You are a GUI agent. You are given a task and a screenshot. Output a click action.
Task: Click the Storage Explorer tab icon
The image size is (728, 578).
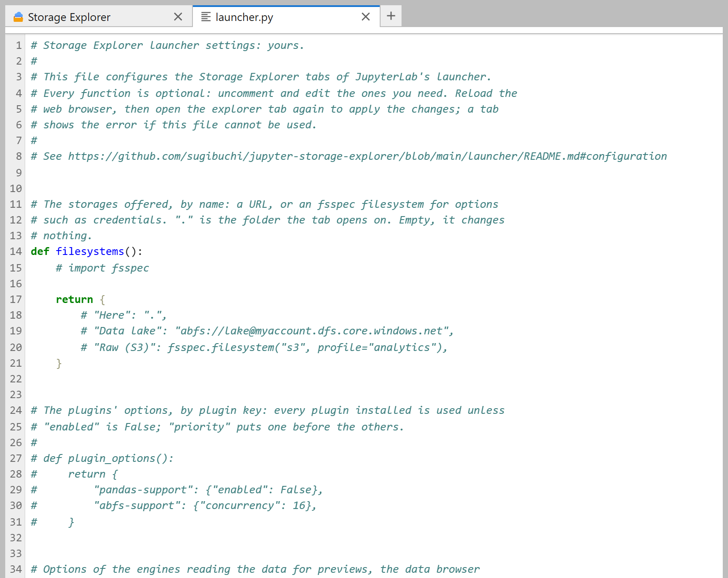(x=18, y=17)
